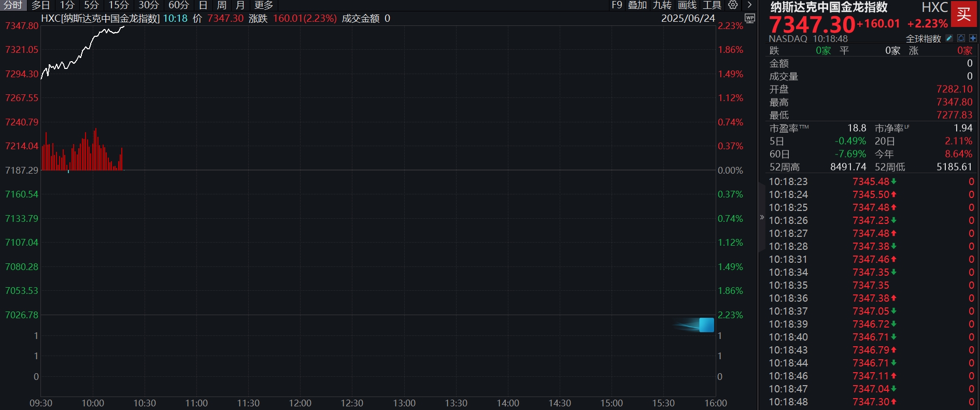Switch to the 5分 chart period
The image size is (980, 410).
91,5
